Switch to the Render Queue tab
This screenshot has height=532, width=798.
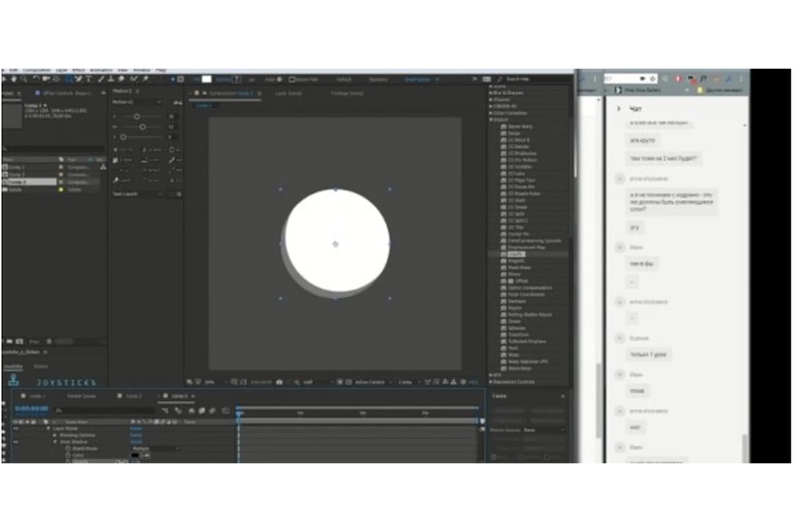pos(81,396)
